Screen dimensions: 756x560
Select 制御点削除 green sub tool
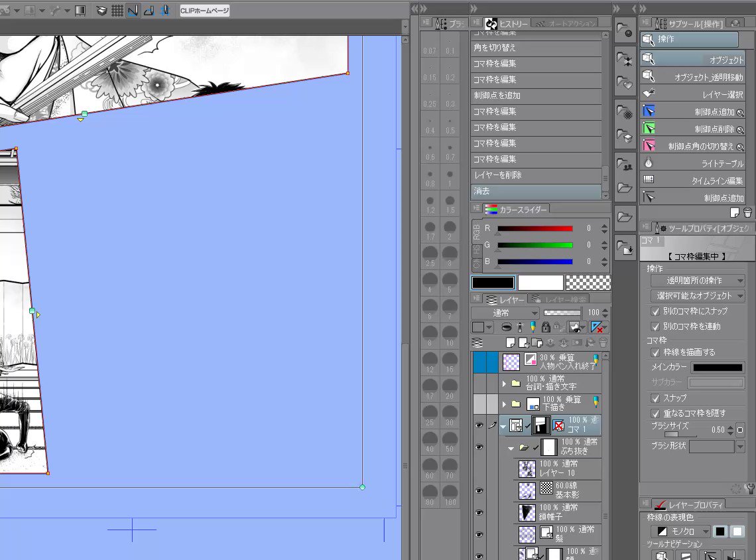pyautogui.click(x=693, y=129)
